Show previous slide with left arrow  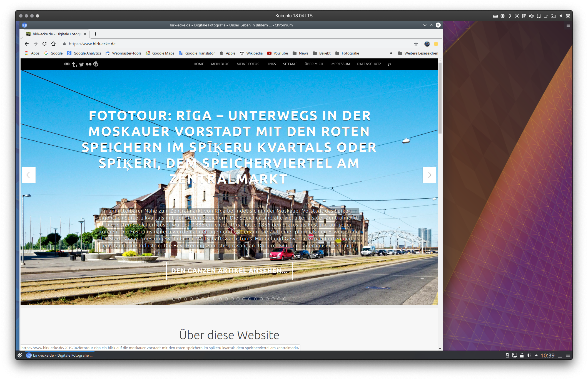(29, 175)
